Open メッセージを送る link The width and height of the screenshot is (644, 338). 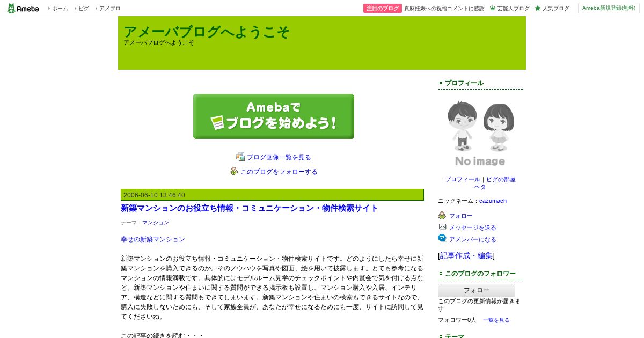[x=473, y=227]
